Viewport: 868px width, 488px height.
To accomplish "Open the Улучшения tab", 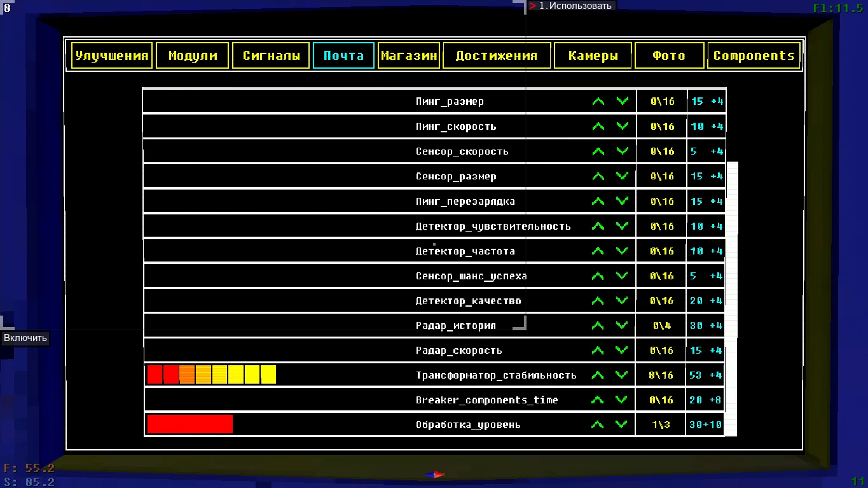I will [x=112, y=55].
